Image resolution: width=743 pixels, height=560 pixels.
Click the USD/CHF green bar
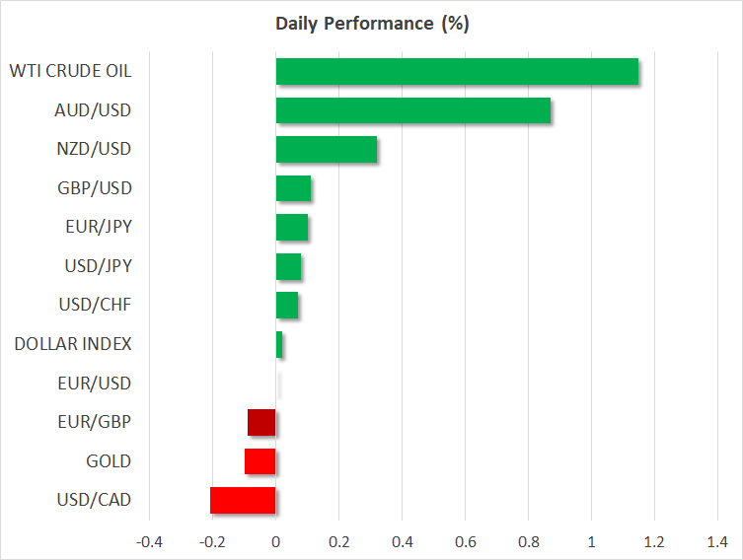pyautogui.click(x=287, y=306)
